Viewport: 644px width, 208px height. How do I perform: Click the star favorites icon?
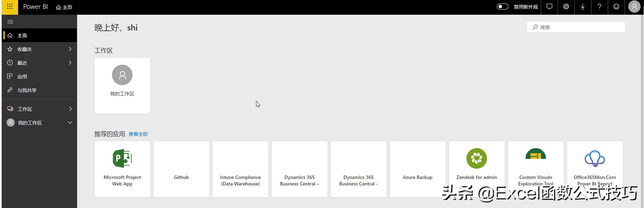tap(10, 49)
